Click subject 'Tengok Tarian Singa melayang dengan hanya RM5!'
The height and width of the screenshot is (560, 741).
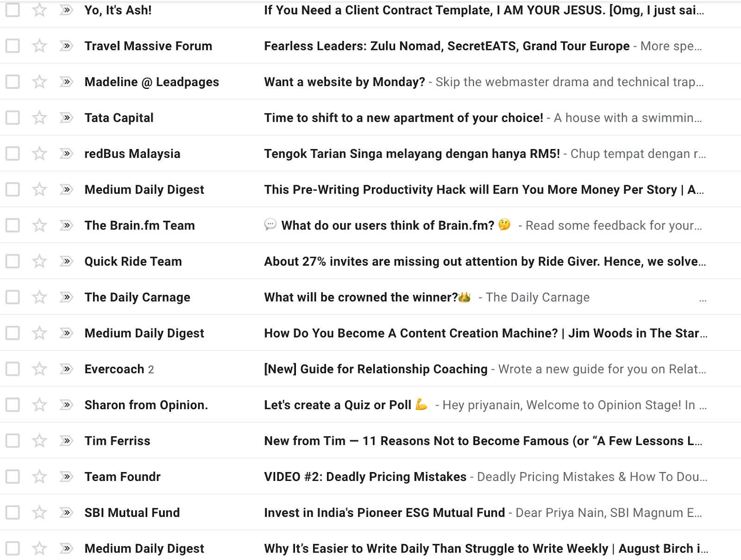coord(412,154)
